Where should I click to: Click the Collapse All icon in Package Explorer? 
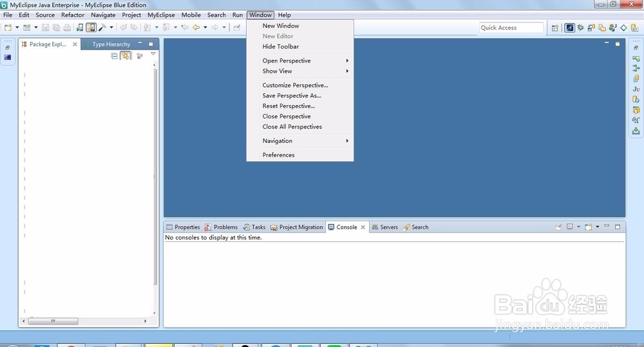click(x=114, y=56)
